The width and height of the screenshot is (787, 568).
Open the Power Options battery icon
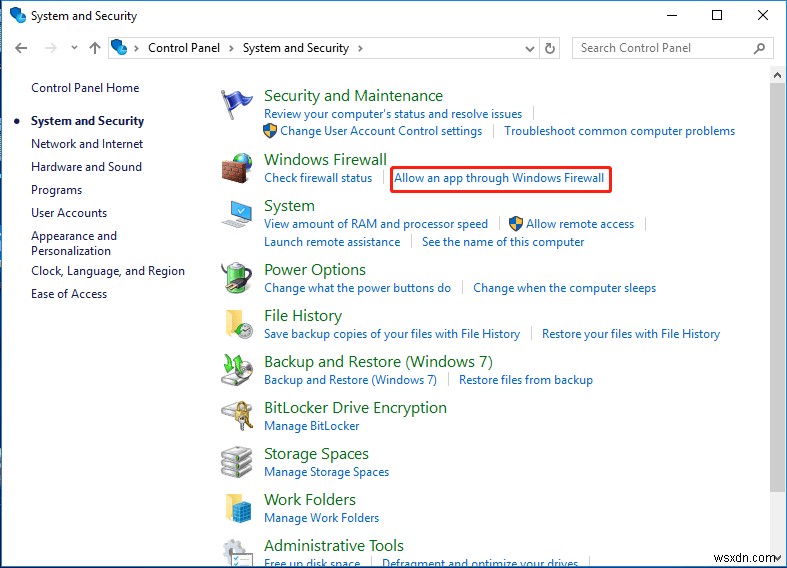coord(237,279)
